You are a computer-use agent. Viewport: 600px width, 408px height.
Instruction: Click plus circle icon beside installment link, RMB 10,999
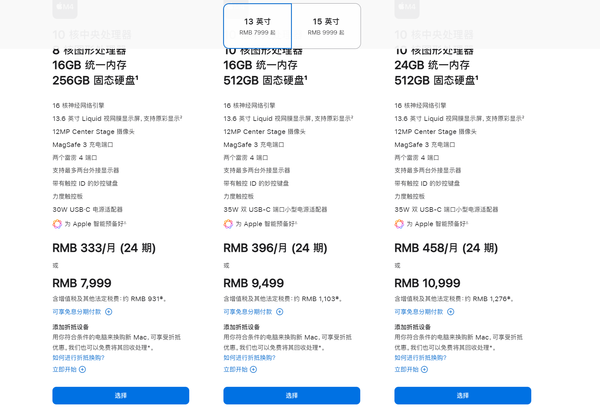click(x=451, y=312)
